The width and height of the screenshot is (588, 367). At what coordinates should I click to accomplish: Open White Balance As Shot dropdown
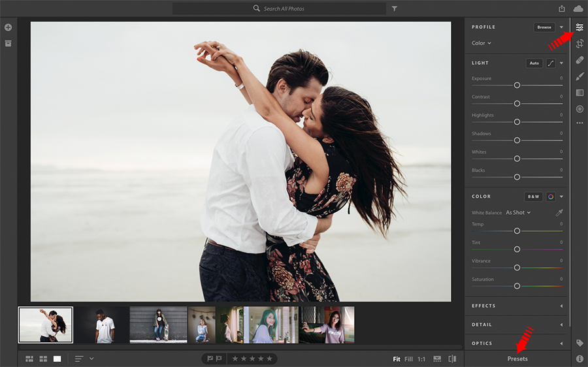click(x=518, y=213)
